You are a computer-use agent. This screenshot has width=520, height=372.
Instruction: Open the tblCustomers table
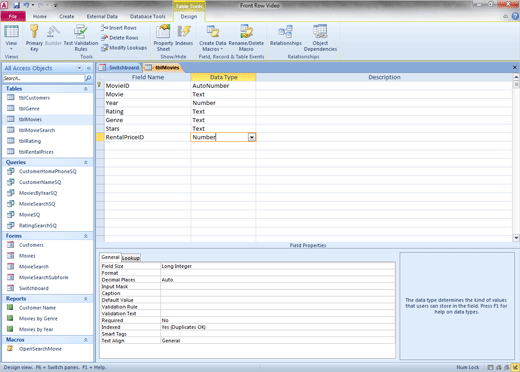(x=34, y=98)
